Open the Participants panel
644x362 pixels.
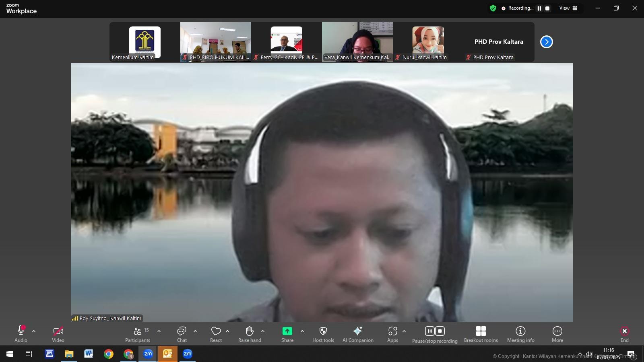pyautogui.click(x=138, y=334)
